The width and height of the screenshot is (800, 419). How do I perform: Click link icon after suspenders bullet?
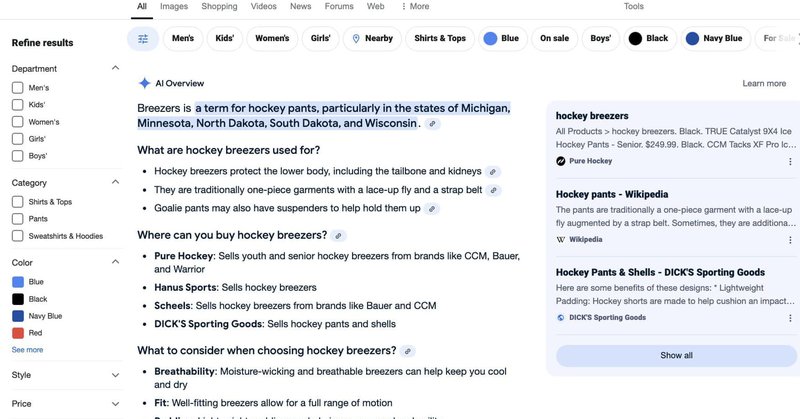(x=432, y=209)
